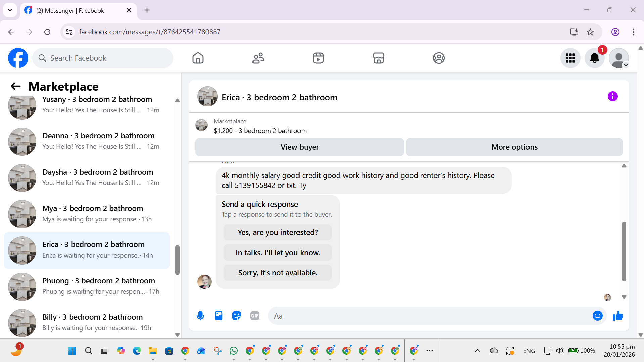Image resolution: width=644 pixels, height=362 pixels.
Task: Close the Messenger tab
Action: 129,10
